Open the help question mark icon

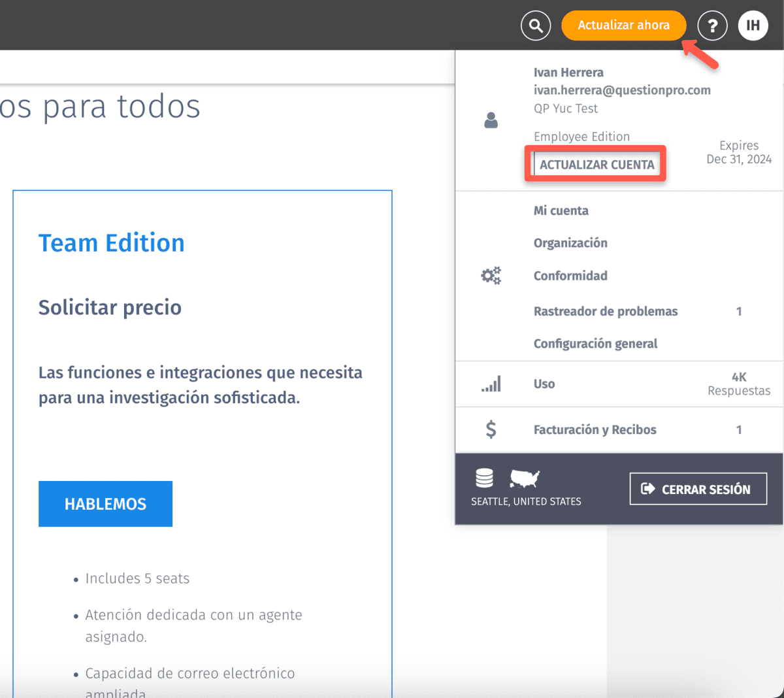712,25
